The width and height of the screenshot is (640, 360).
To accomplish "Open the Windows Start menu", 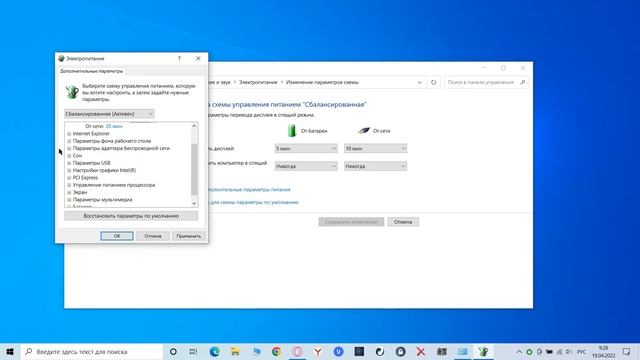I will click(10, 352).
